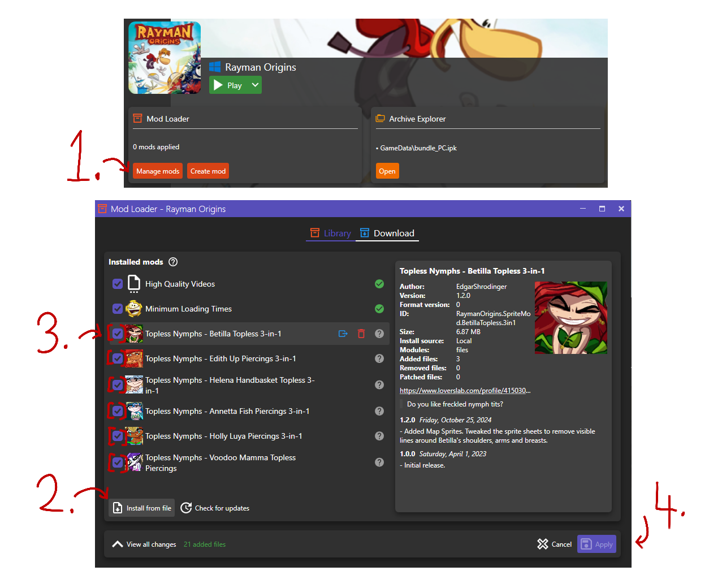This screenshot has height=588, width=709.
Task: Click the 0 mods applied text
Action: click(156, 147)
